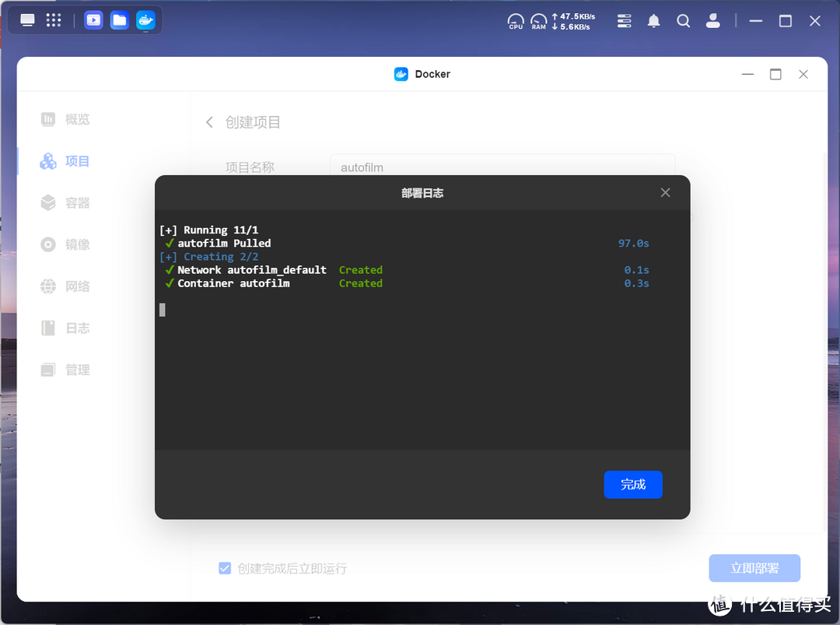Open the RAM usage monitor
Image resolution: width=840 pixels, height=625 pixels.
(x=538, y=21)
